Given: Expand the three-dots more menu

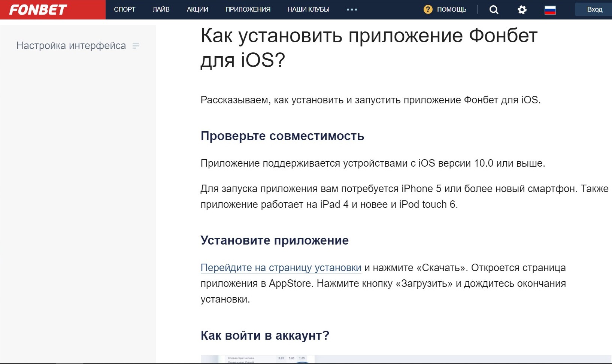Looking at the screenshot, I should pyautogui.click(x=352, y=9).
